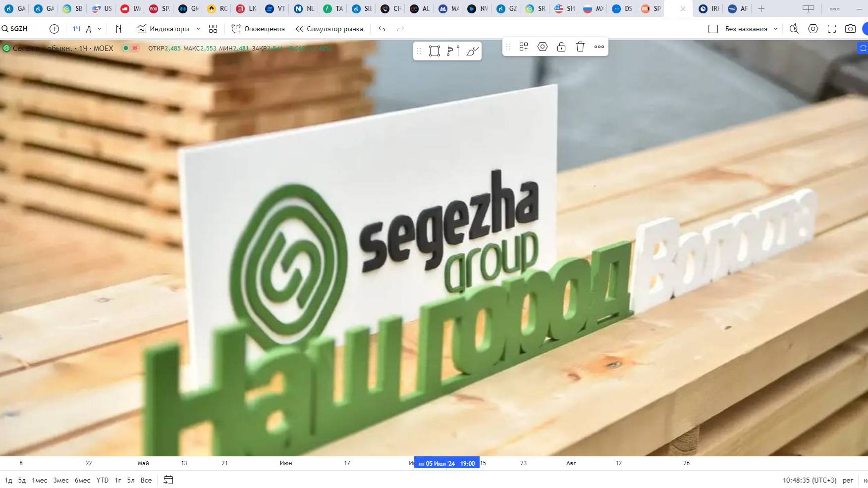Open the chart bar style selector
868x488 pixels.
(118, 29)
